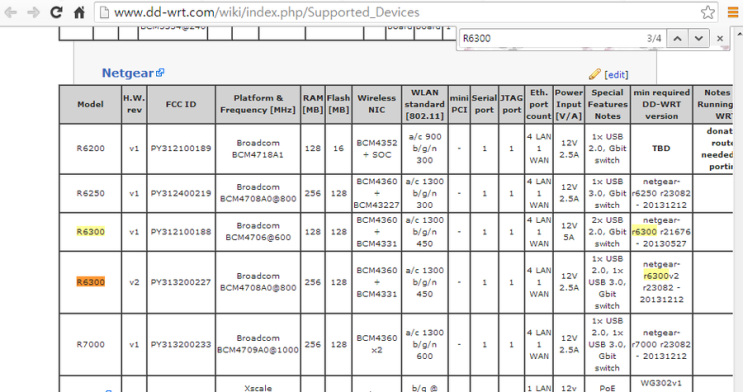This screenshot has width=743, height=392.
Task: Click FCC ID PY313200233
Action: click(181, 345)
